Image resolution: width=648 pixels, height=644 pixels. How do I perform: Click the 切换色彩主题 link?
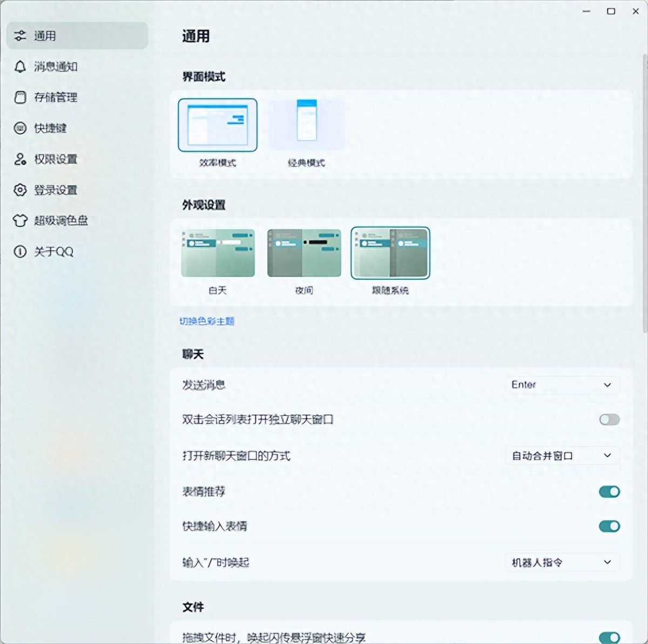(x=207, y=321)
